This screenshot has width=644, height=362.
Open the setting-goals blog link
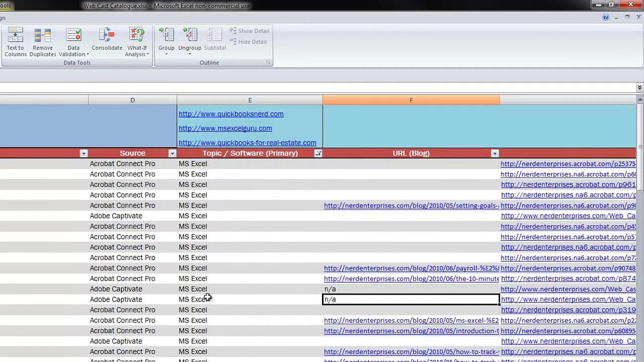tap(412, 206)
